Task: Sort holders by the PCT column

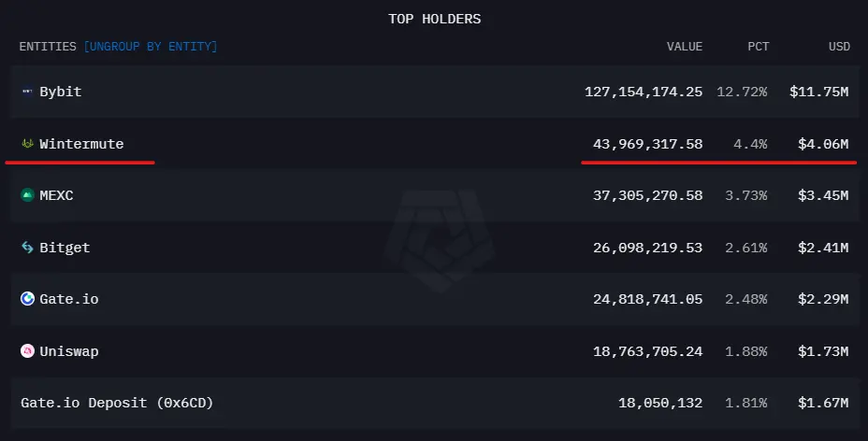Action: 759,47
